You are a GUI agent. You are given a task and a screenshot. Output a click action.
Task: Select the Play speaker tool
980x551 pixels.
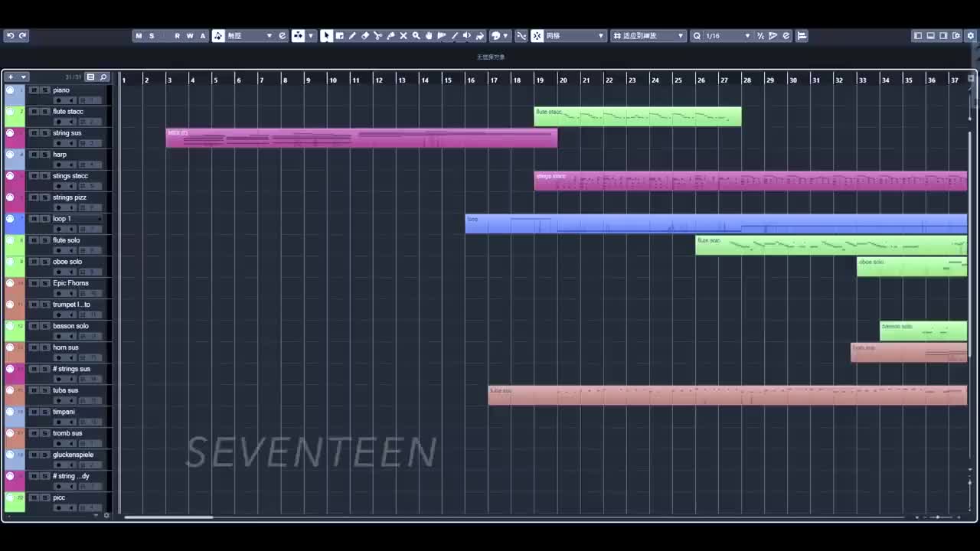point(467,35)
